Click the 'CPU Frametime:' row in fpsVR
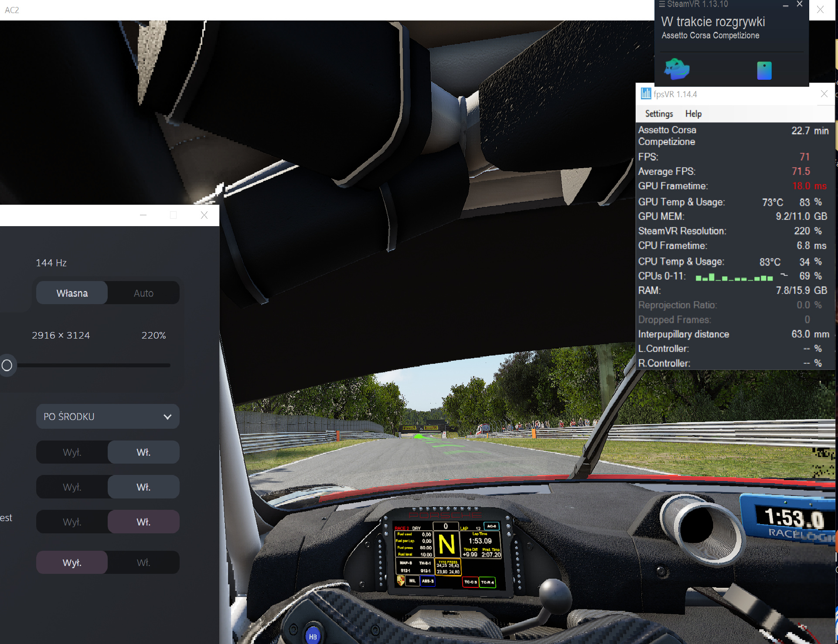This screenshot has width=838, height=644. click(x=733, y=246)
